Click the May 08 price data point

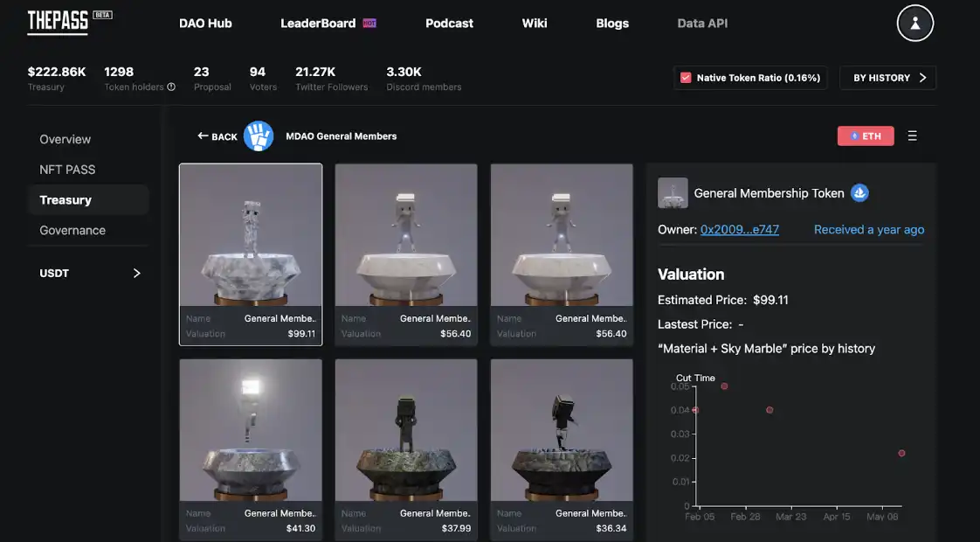[x=901, y=453]
